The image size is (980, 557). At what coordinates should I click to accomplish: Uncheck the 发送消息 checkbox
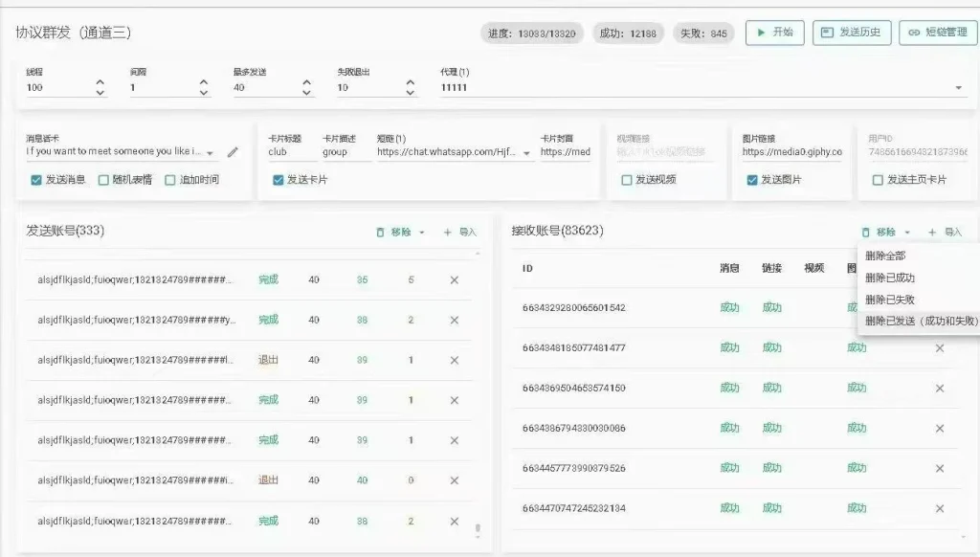[x=35, y=179]
